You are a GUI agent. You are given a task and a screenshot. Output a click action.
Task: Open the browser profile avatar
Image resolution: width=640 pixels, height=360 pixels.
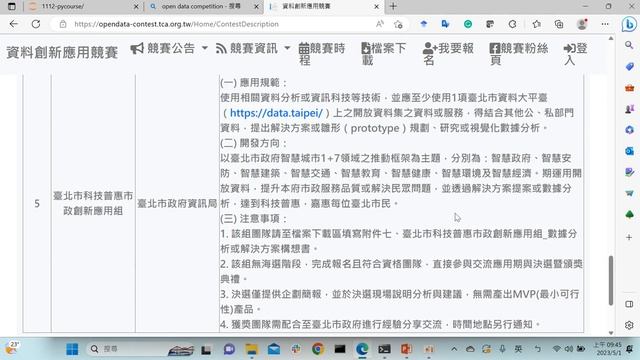pyautogui.click(x=582, y=24)
